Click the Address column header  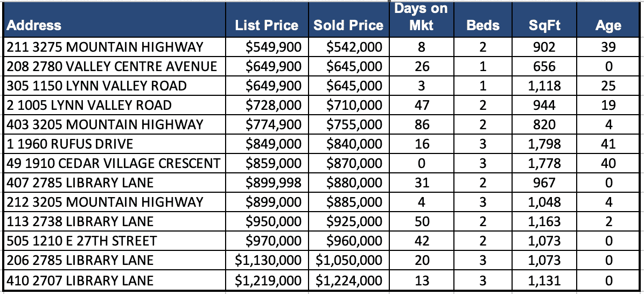tap(34, 25)
